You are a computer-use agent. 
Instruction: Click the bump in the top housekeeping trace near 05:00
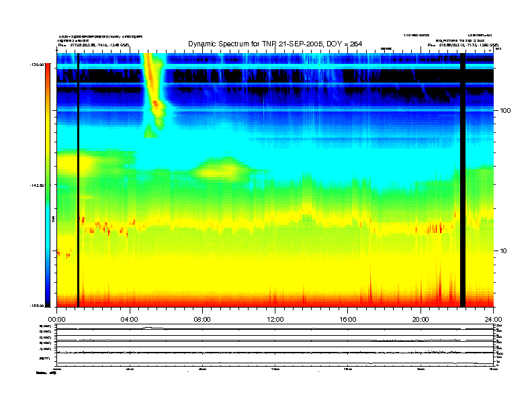[152, 328]
